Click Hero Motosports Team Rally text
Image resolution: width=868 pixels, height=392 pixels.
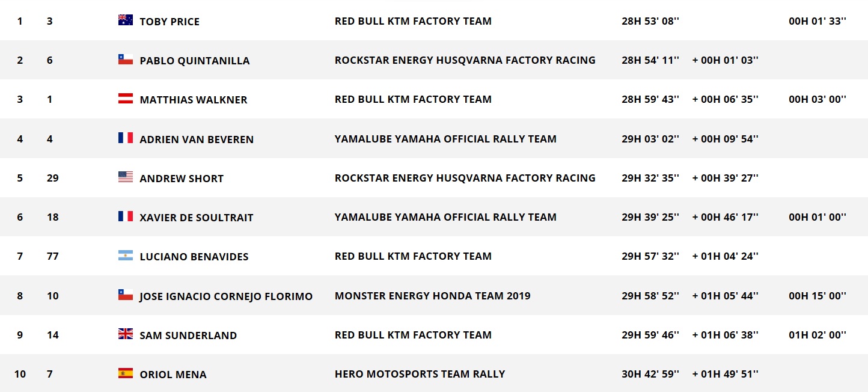tap(420, 374)
